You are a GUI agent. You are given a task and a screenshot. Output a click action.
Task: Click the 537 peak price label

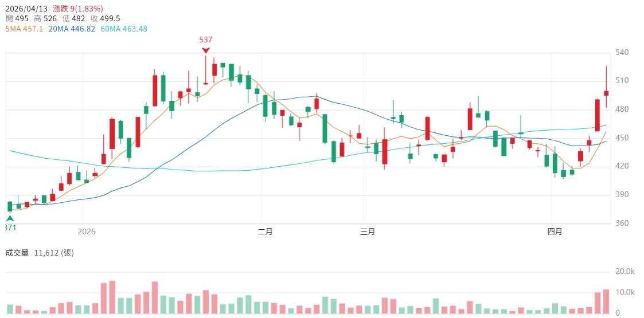point(206,40)
